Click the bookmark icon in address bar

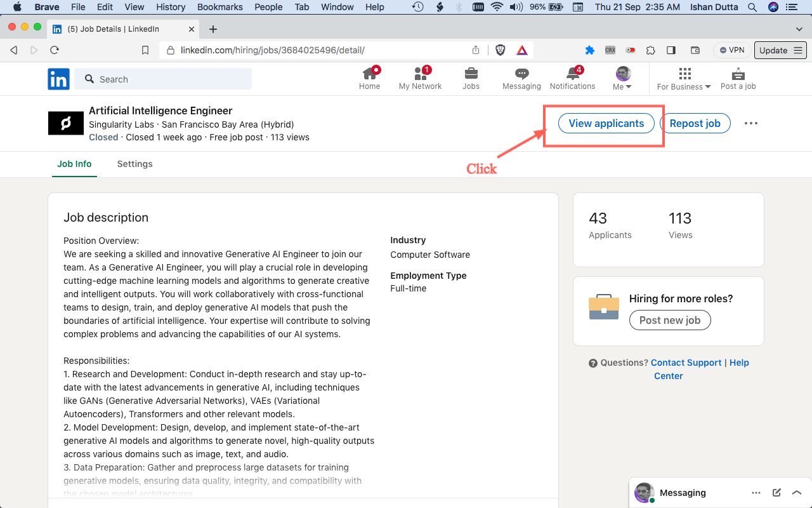pyautogui.click(x=145, y=50)
